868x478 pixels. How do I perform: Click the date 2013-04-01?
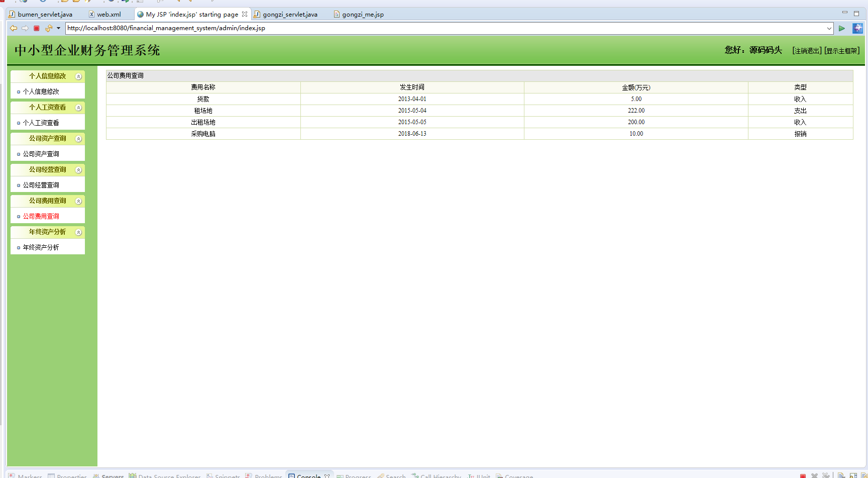point(412,99)
